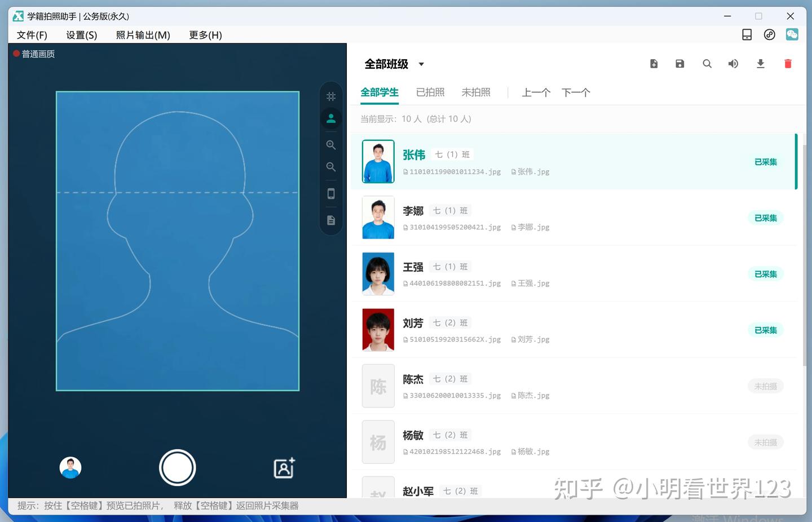Click 张伟 photo thumbnail

click(378, 161)
